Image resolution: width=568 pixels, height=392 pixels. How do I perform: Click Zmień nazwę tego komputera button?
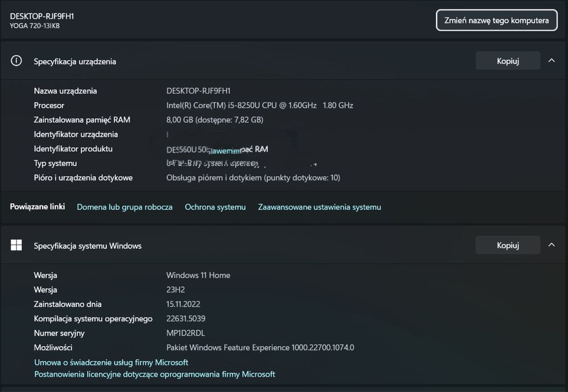point(496,20)
